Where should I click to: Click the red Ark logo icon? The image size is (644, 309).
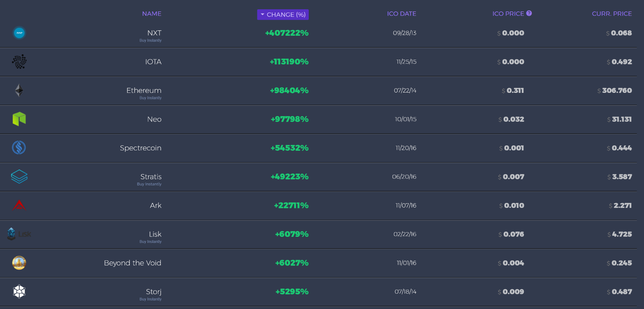point(19,205)
